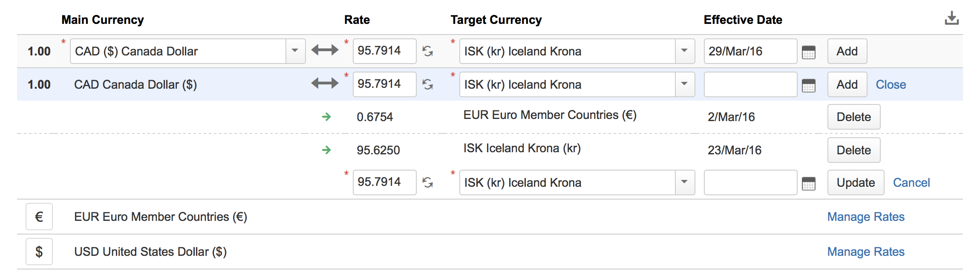Screen dimensions: 980x278
Task: Click the empty date field in the Update row
Action: click(750, 182)
